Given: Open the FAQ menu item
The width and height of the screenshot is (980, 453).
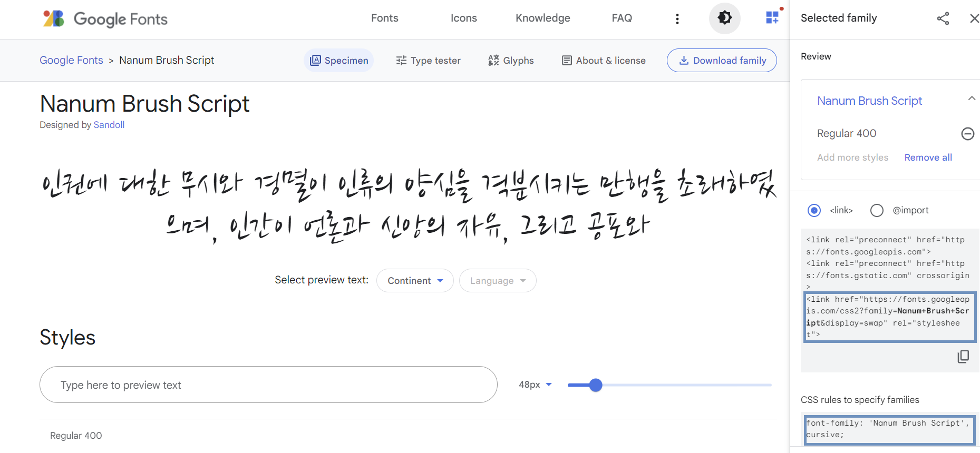Looking at the screenshot, I should (x=622, y=18).
